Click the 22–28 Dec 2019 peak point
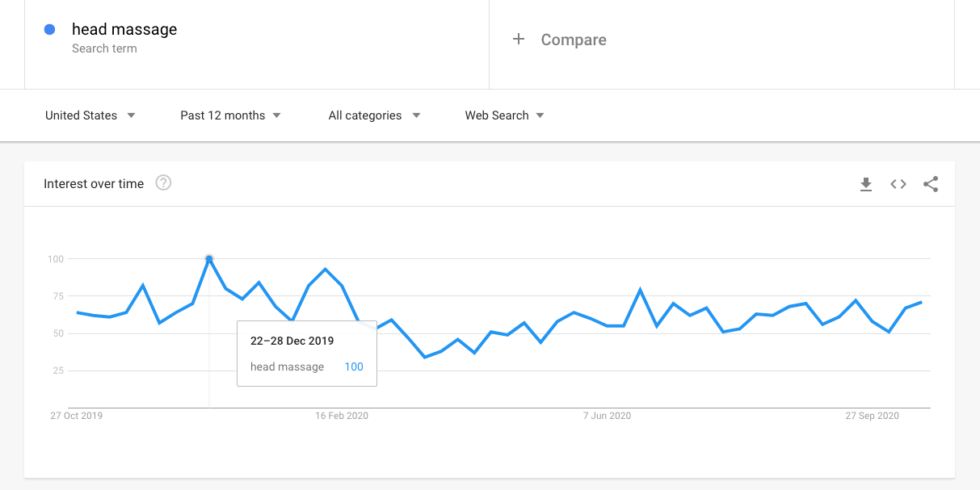 (209, 259)
